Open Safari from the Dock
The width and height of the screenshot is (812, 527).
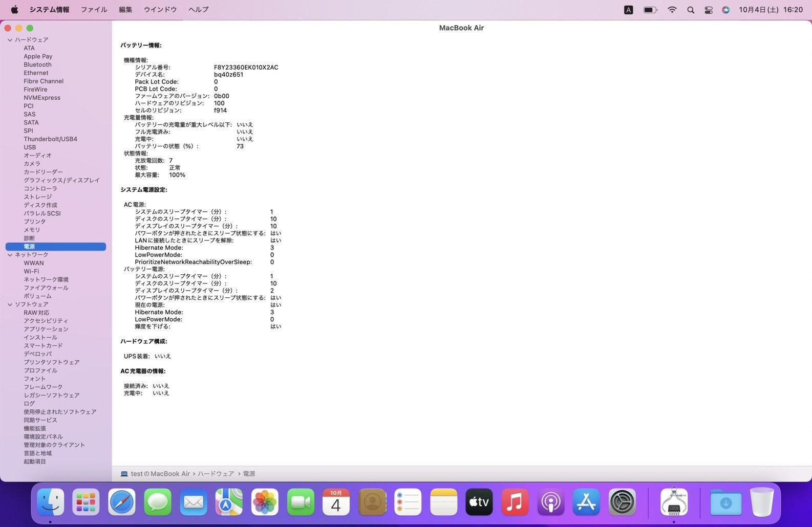[121, 503]
